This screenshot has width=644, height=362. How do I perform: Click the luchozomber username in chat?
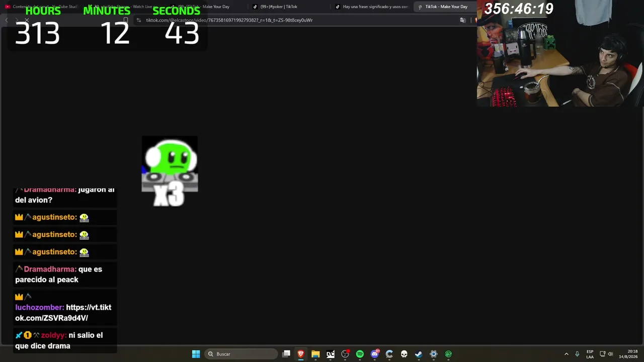[39, 307]
